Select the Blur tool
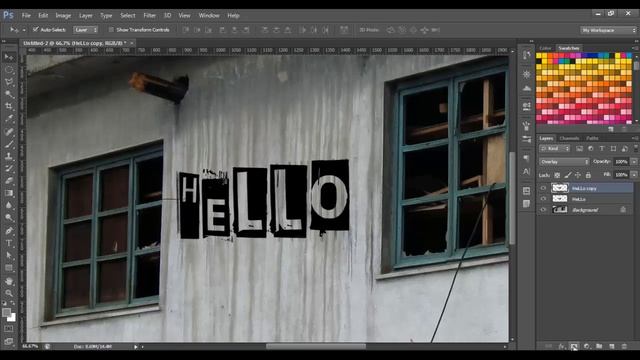The image size is (640, 360). (x=9, y=205)
